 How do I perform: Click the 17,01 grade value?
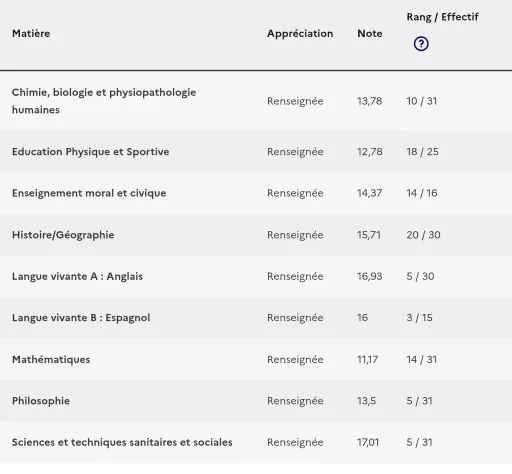coord(368,442)
